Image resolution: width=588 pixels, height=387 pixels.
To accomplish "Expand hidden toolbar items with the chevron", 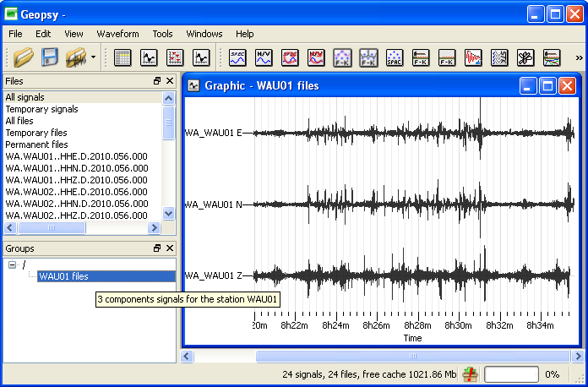I will (579, 57).
